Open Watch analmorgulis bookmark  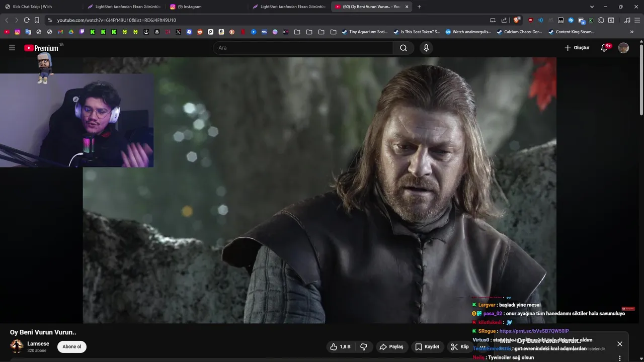(x=468, y=32)
